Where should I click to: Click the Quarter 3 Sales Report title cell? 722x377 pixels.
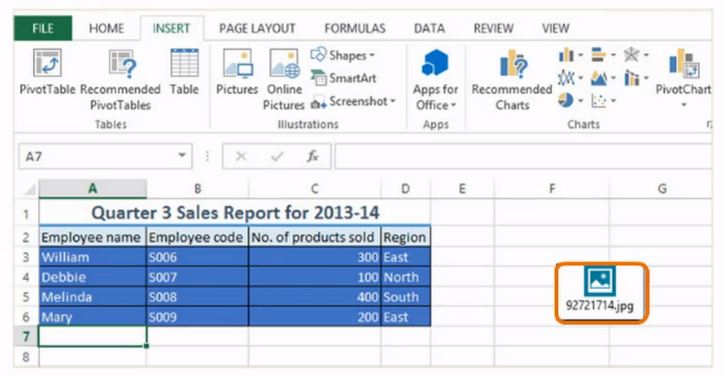(235, 213)
